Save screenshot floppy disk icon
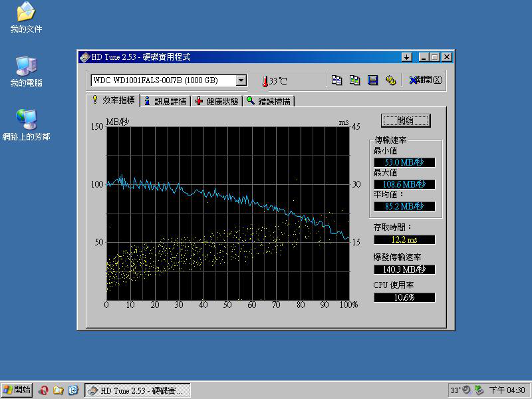Image resolution: width=532 pixels, height=399 pixels. click(x=373, y=80)
